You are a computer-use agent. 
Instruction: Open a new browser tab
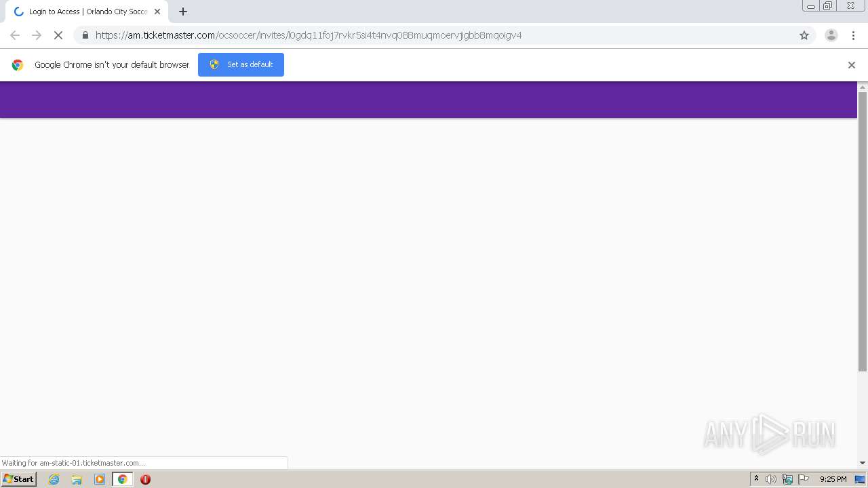click(x=183, y=12)
